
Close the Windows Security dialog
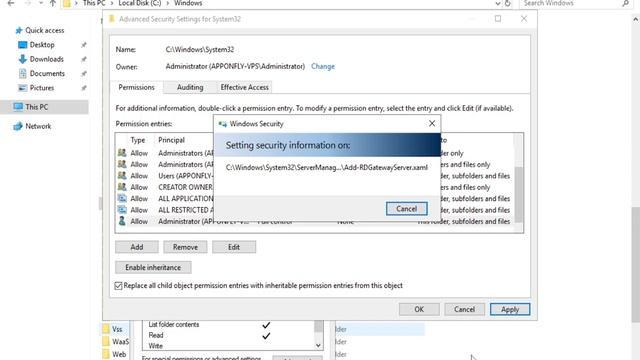pyautogui.click(x=432, y=123)
